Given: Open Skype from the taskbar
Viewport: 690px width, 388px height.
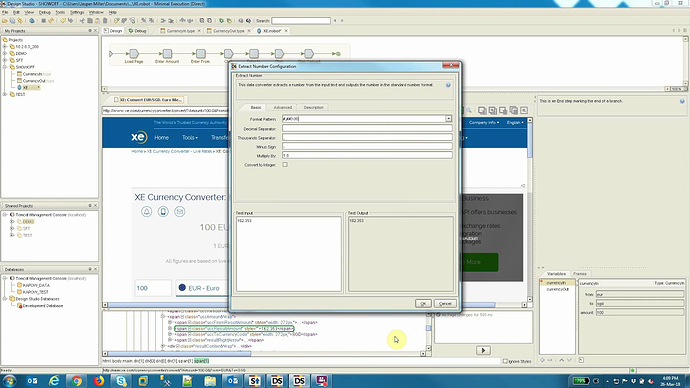Looking at the screenshot, I should coord(121,381).
